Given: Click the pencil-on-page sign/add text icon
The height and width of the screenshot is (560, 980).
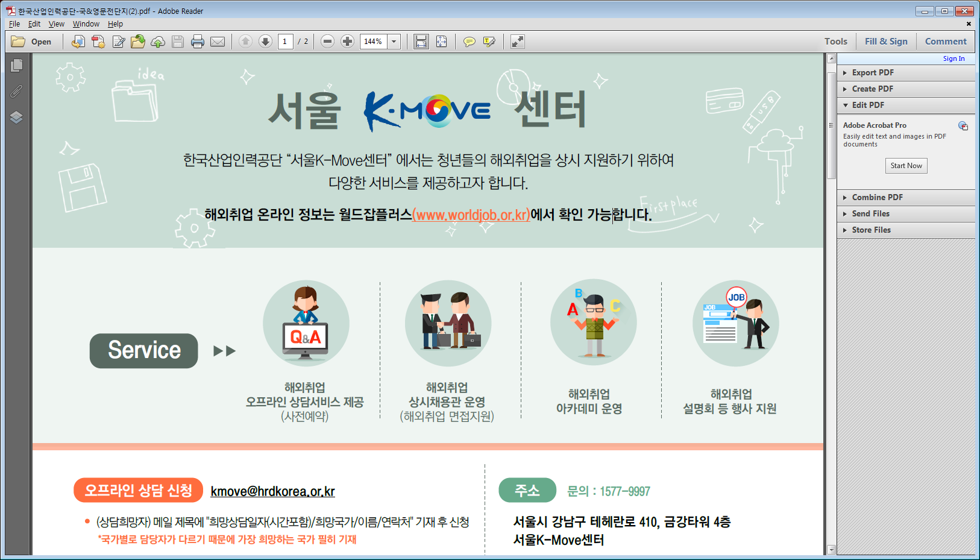Looking at the screenshot, I should (x=119, y=42).
